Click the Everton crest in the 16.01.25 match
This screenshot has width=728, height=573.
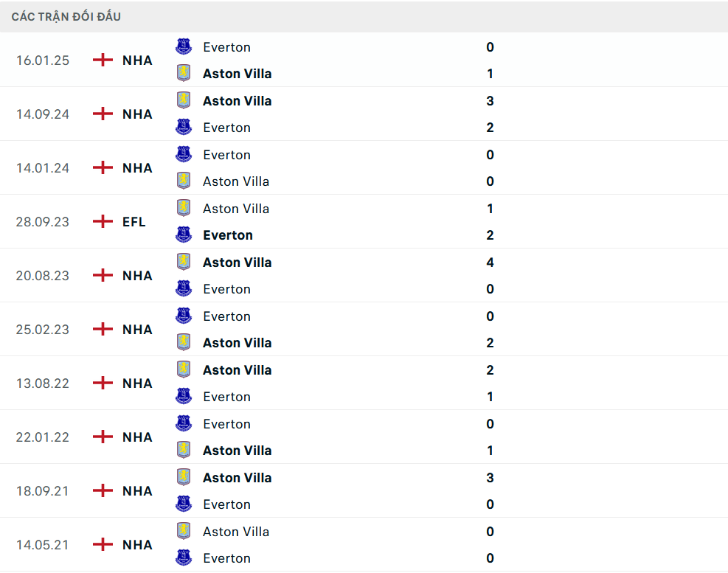pyautogui.click(x=182, y=46)
